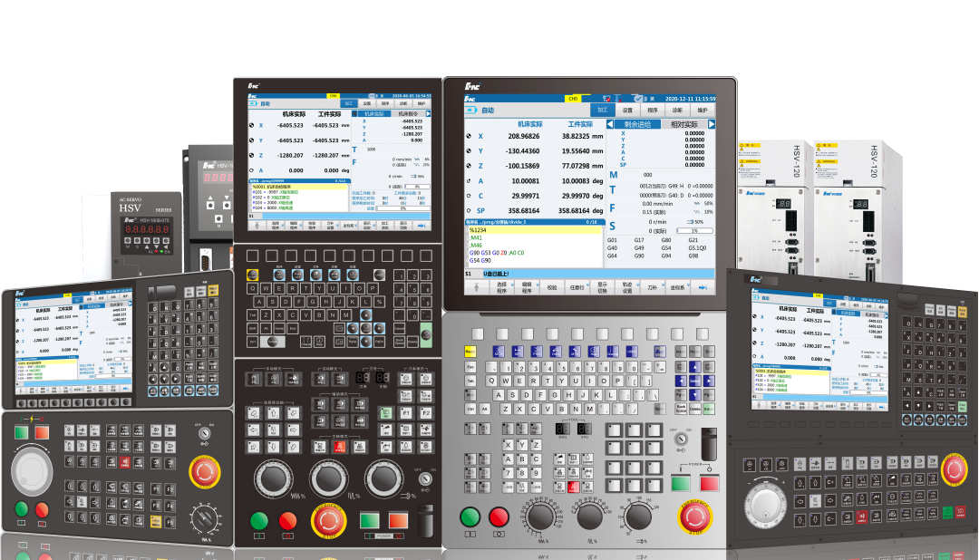Screen dimensions: 979x560
Task: Click the 任意行 softkey
Action: (x=577, y=287)
